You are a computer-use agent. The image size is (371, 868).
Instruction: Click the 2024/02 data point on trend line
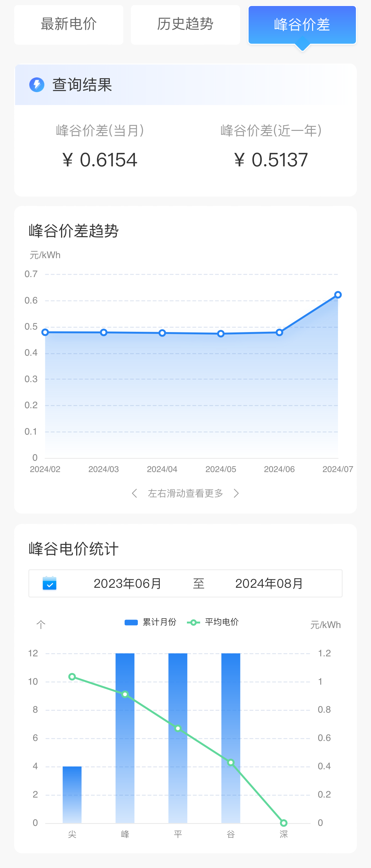pos(45,332)
